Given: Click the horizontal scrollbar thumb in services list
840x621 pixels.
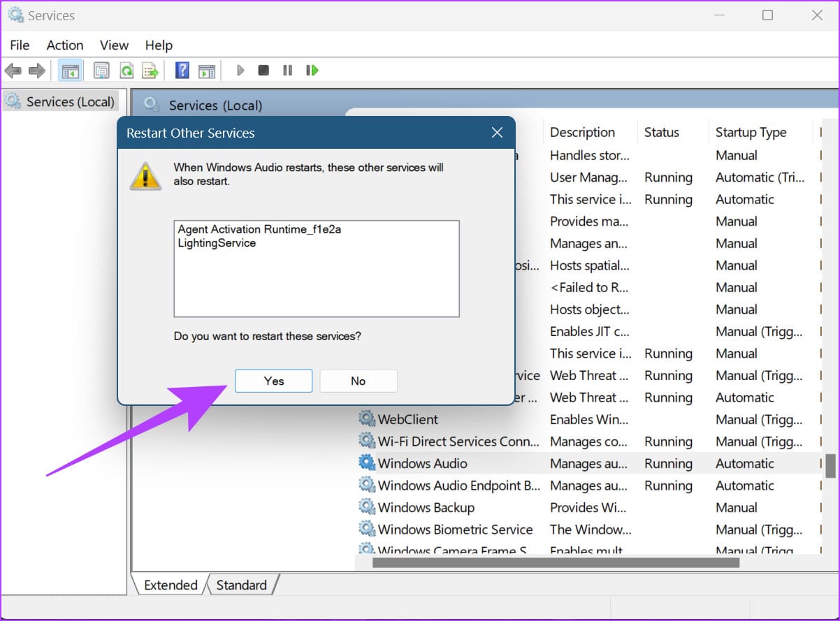Looking at the screenshot, I should coord(556,562).
